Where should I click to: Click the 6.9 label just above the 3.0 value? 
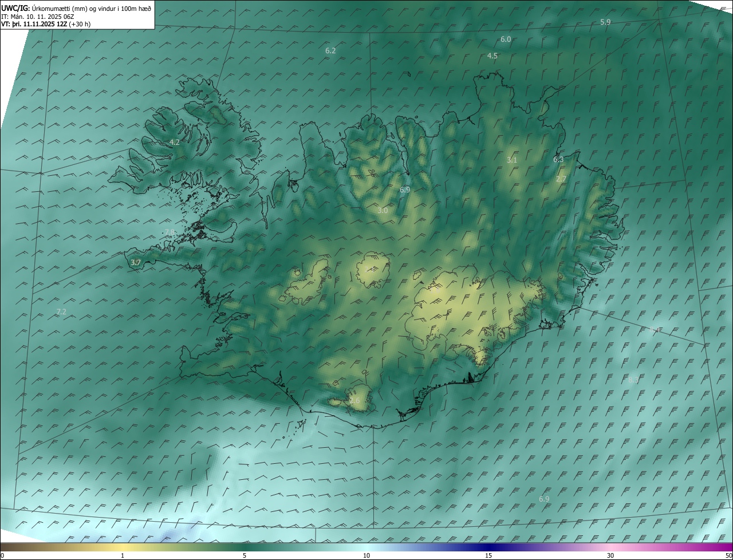coord(405,189)
